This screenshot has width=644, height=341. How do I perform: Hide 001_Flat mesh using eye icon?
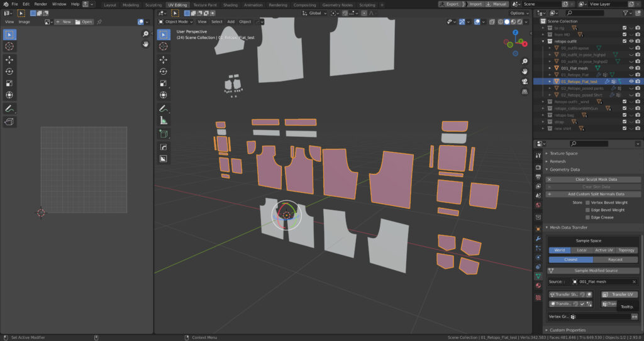631,68
